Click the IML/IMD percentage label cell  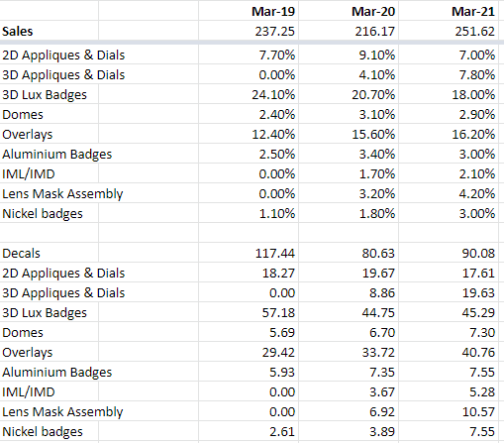[x=50, y=173]
